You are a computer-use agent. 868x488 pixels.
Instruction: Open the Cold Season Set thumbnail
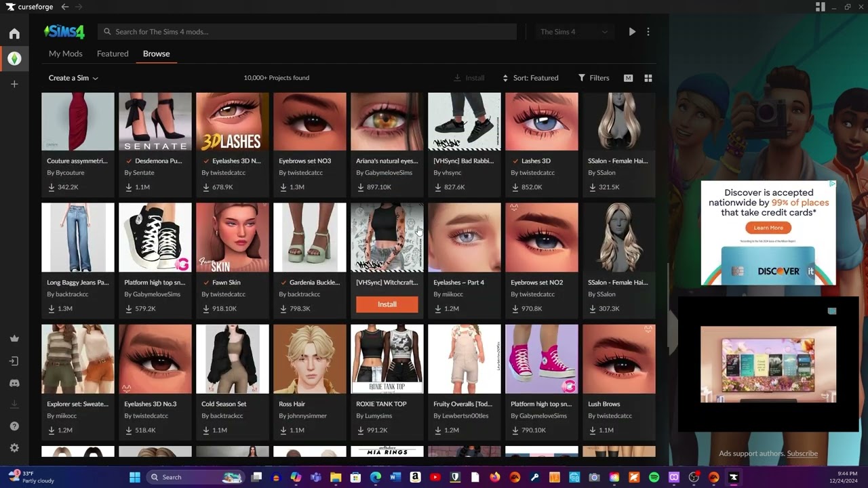click(x=233, y=359)
